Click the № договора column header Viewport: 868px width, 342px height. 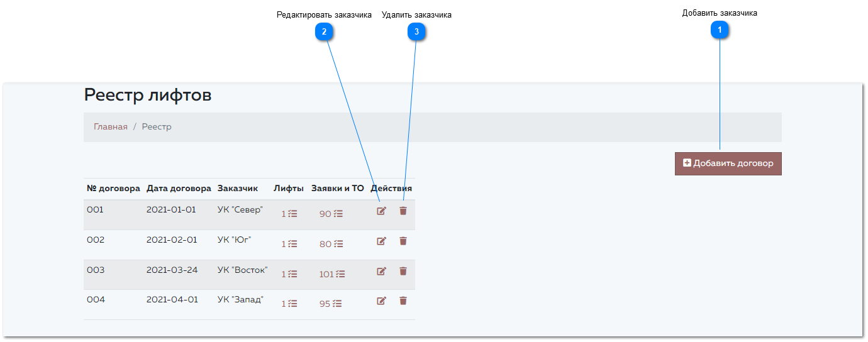pyautogui.click(x=113, y=188)
